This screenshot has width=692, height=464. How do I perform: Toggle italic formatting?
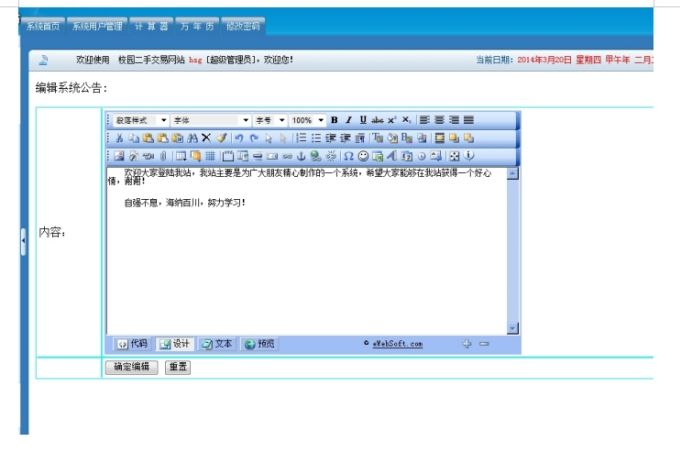click(349, 120)
